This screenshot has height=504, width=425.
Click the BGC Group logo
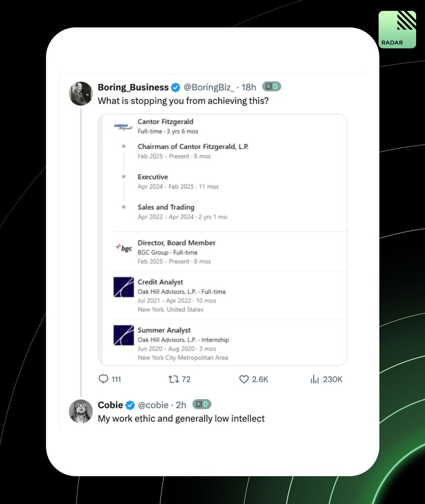tap(124, 248)
